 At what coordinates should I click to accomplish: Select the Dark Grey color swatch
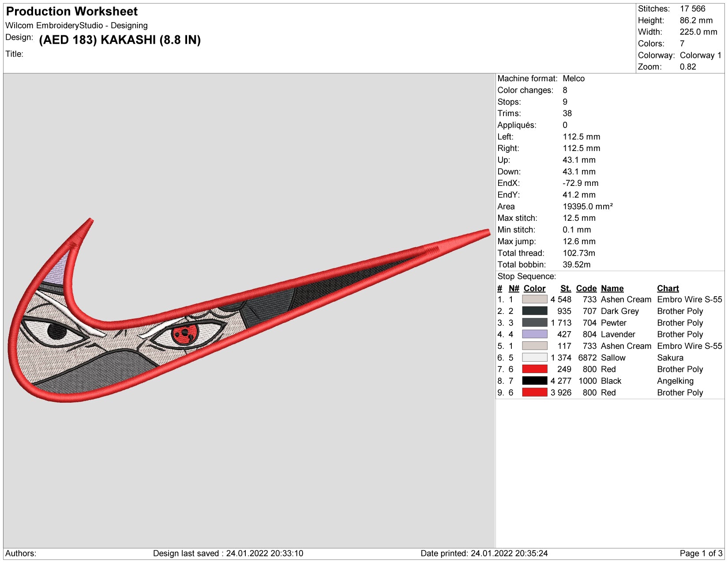pyautogui.click(x=534, y=311)
